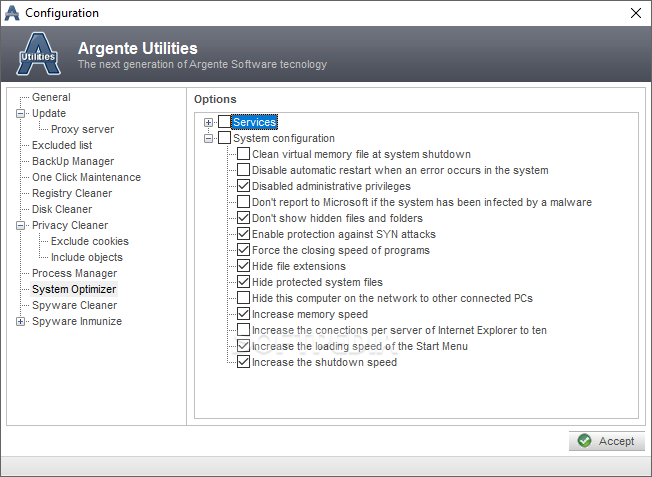Click the green checkmark icon on Accept

point(584,441)
